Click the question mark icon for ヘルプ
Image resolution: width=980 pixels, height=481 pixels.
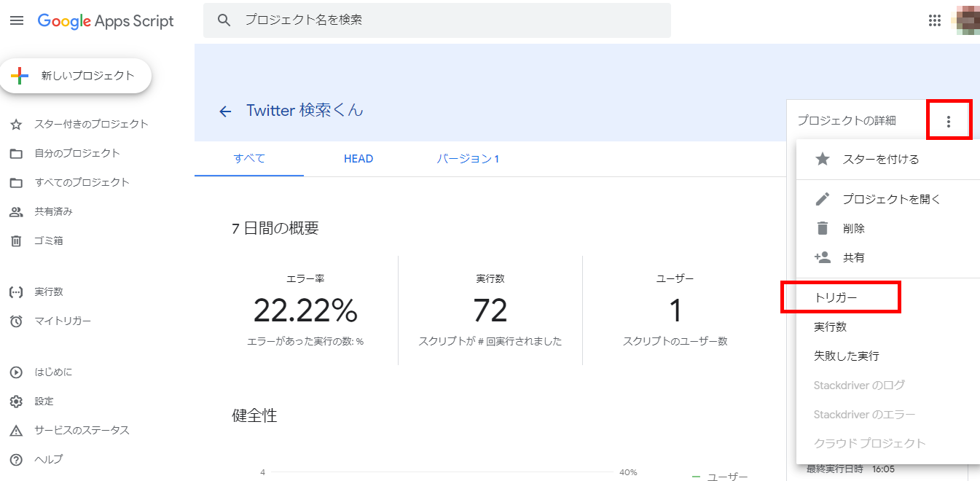coord(16,460)
